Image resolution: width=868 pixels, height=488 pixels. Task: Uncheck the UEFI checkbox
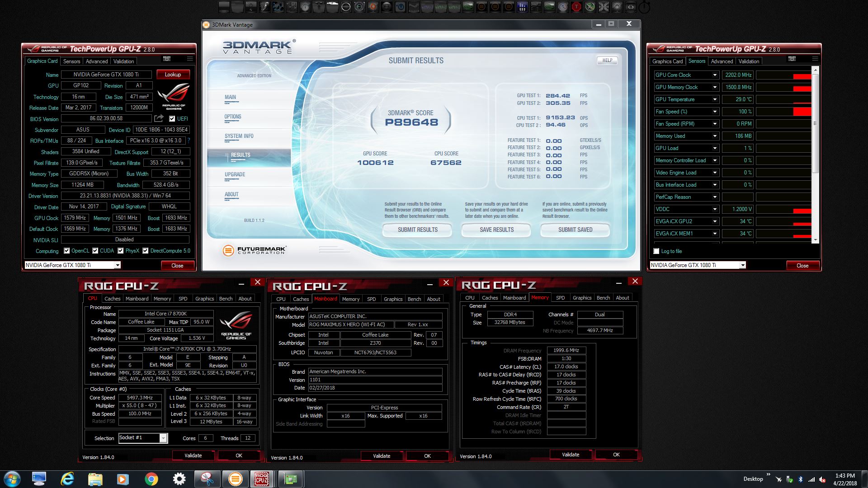pyautogui.click(x=172, y=119)
